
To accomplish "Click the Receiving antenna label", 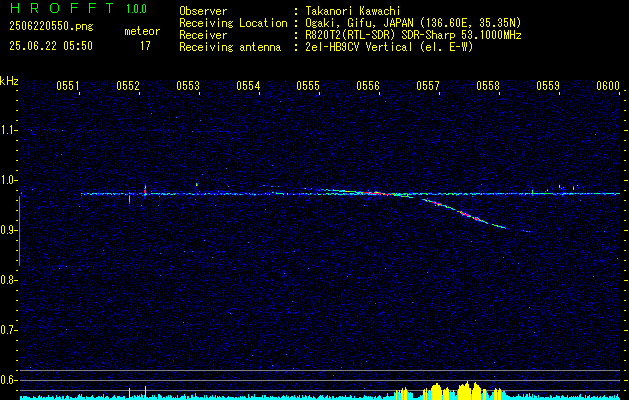I will coord(230,47).
